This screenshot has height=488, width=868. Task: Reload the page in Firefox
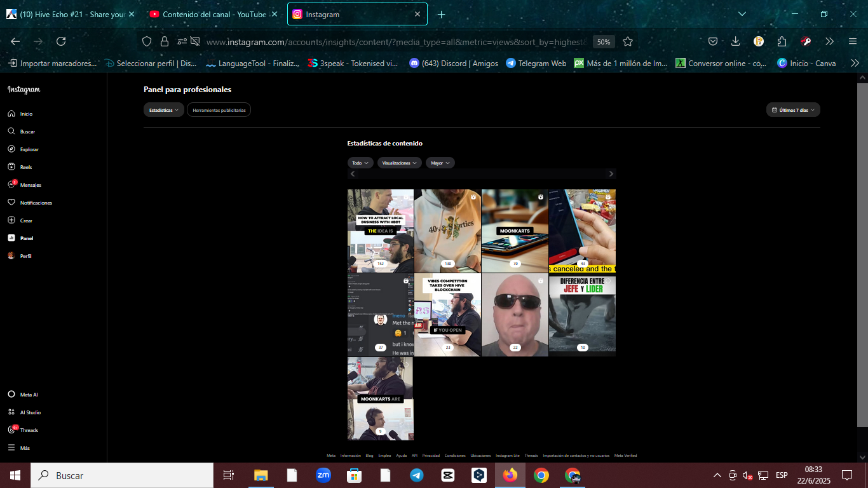(61, 41)
